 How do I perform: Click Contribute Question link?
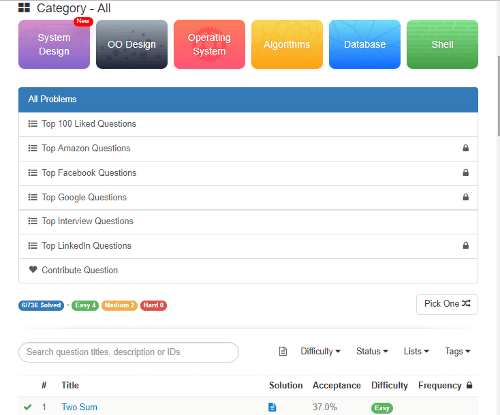click(x=248, y=270)
